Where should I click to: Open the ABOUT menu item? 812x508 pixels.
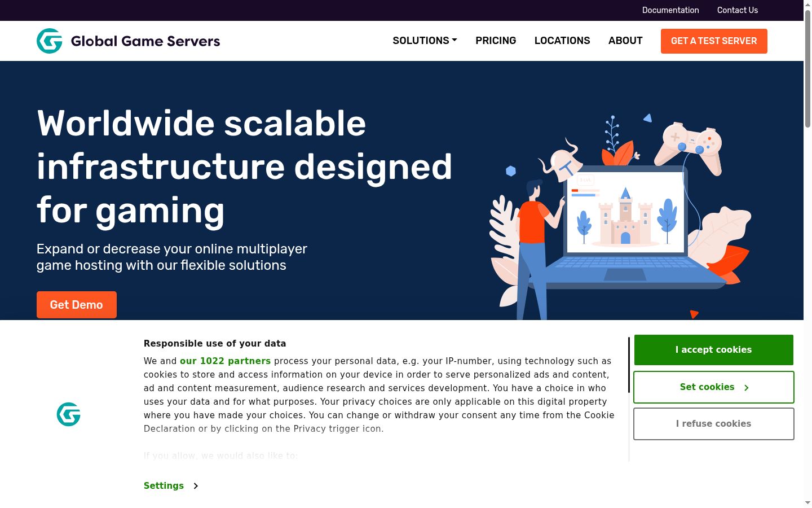point(625,41)
